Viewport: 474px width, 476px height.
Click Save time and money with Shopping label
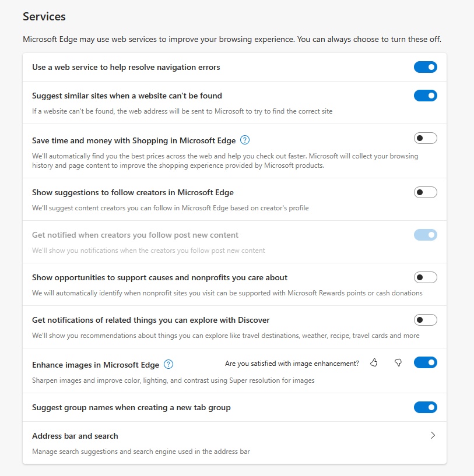click(x=134, y=140)
